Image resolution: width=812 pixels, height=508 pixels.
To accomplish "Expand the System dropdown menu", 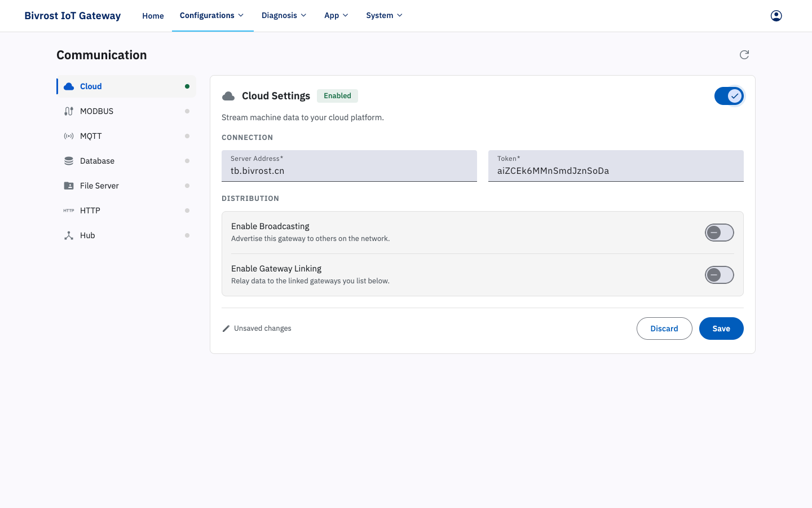I will coord(384,15).
